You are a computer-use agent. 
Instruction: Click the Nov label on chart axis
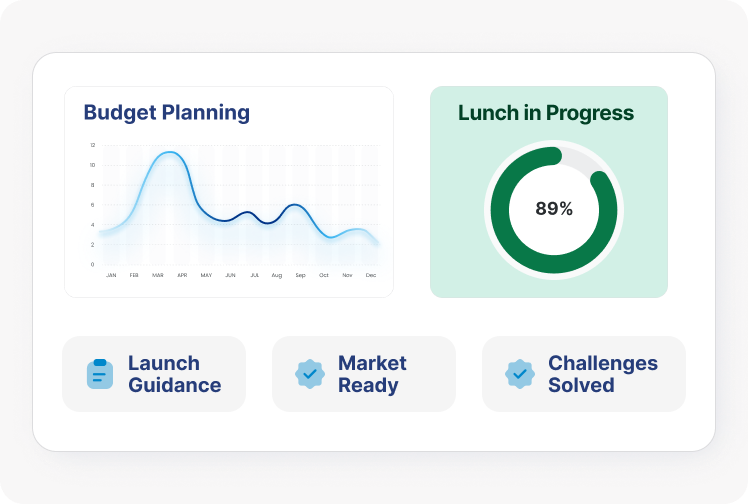point(347,275)
